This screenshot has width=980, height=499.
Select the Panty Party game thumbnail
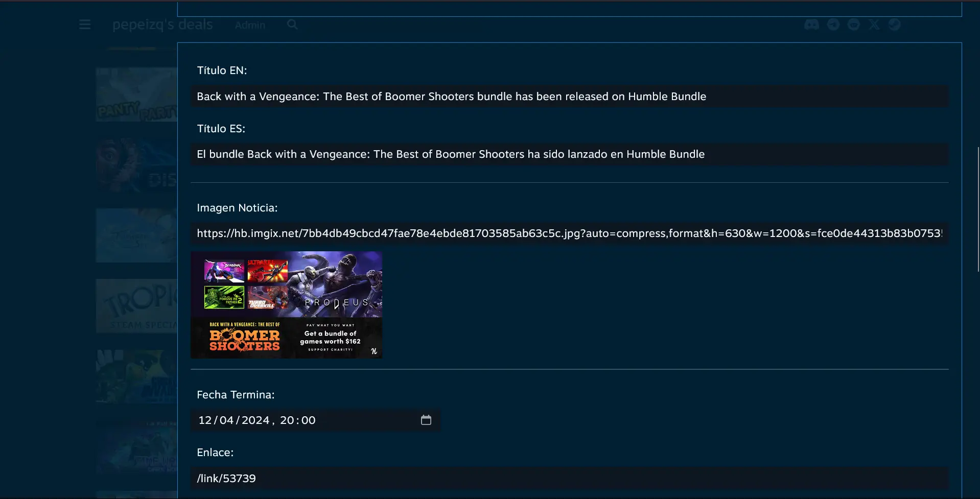[x=136, y=94]
